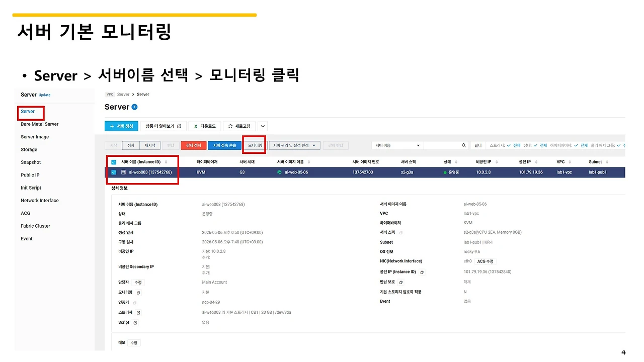Open the 서버 관리 및 설정 변경 dropdown

294,145
